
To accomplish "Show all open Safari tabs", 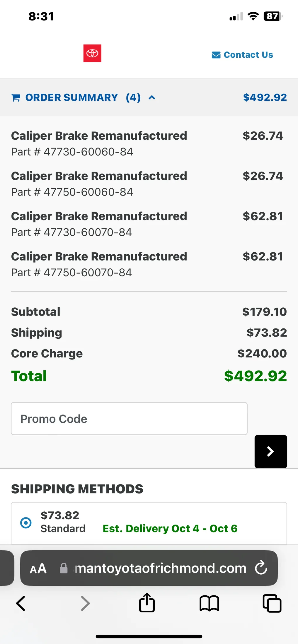I will coord(272,603).
